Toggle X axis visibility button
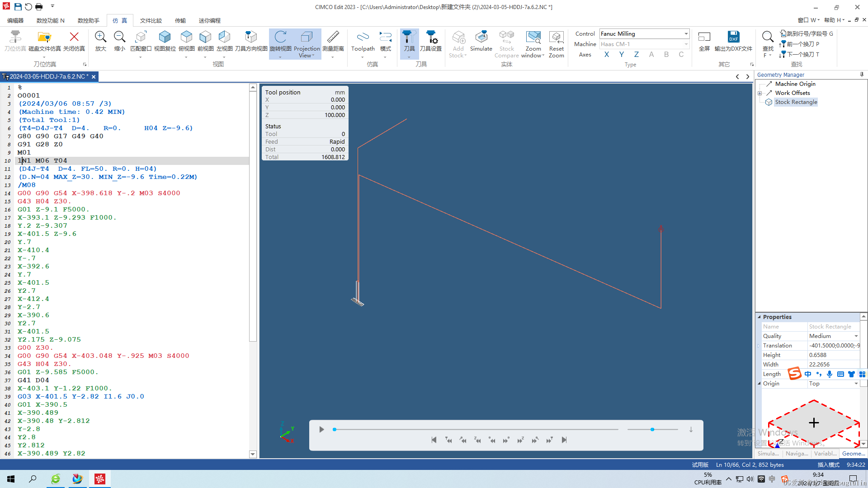 coord(607,55)
